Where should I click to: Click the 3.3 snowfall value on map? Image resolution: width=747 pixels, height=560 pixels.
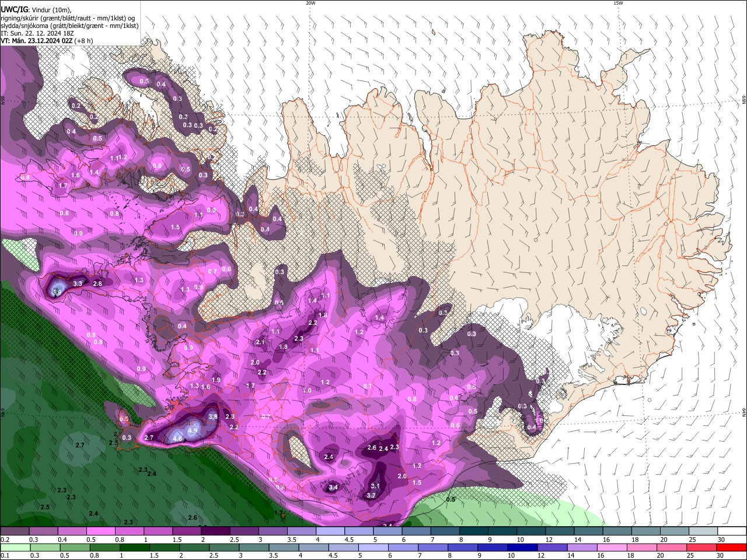pyautogui.click(x=78, y=283)
